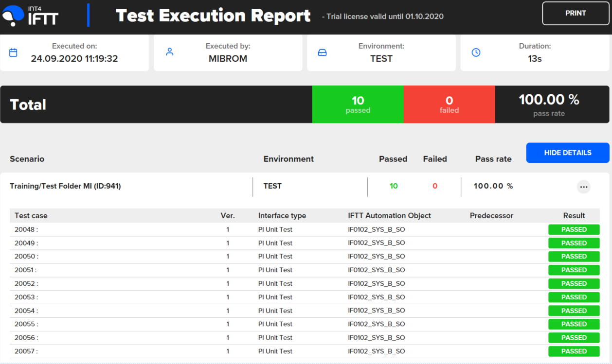The height and width of the screenshot is (364, 612).
Task: Click the PASSED badge for test case 20050
Action: tap(574, 257)
